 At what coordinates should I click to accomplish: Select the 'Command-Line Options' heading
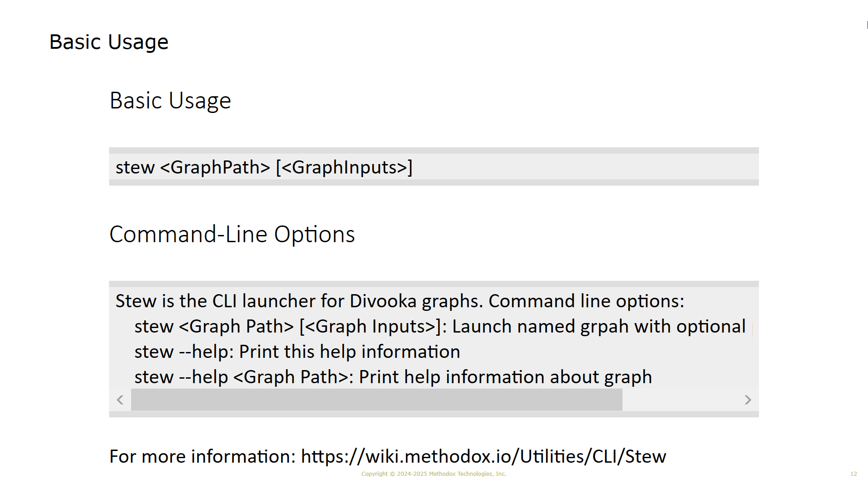(x=232, y=234)
